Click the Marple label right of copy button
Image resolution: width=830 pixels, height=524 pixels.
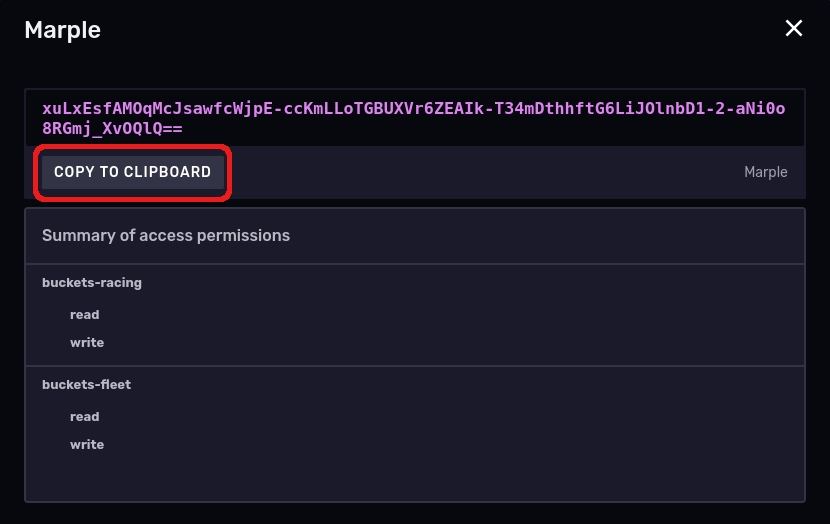pyautogui.click(x=765, y=172)
